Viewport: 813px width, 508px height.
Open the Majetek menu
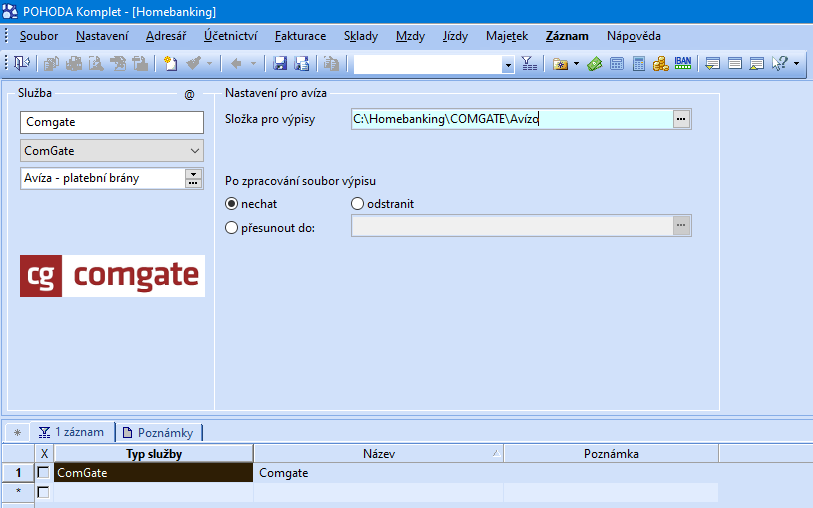click(x=507, y=36)
